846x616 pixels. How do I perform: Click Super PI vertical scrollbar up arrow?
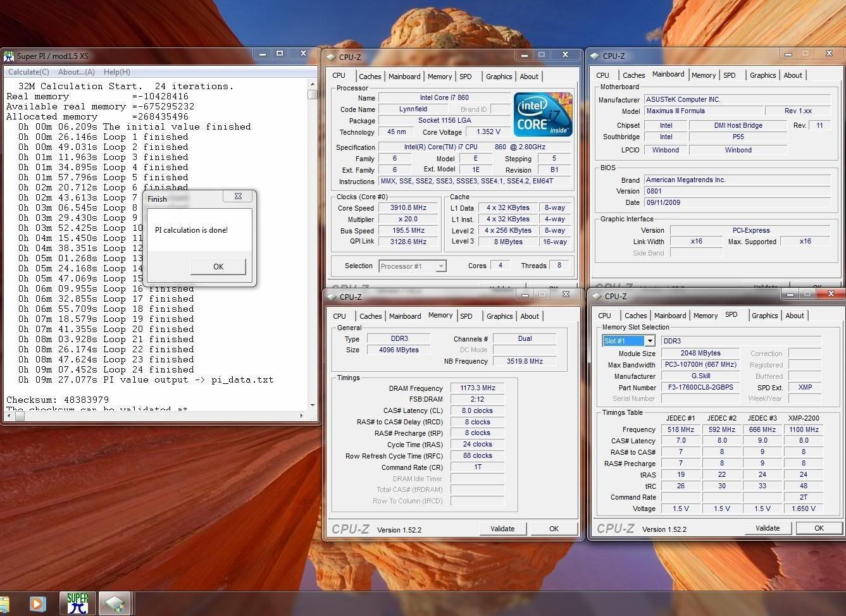tap(313, 84)
